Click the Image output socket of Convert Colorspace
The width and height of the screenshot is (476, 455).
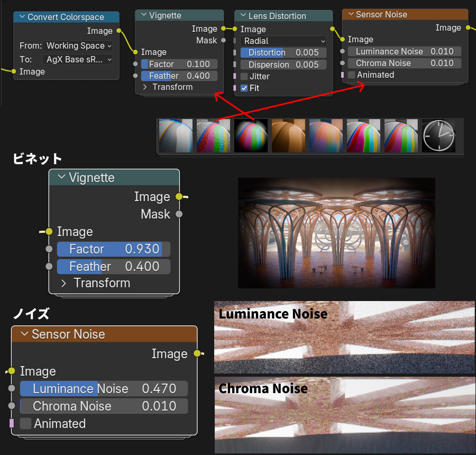click(118, 31)
